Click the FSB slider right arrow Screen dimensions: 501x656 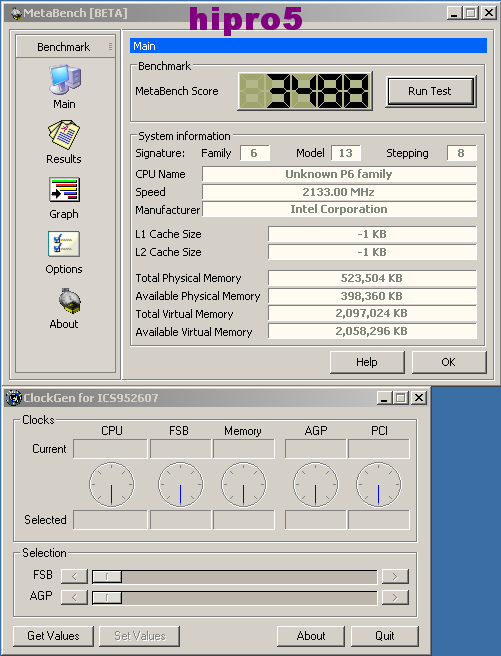point(395,577)
